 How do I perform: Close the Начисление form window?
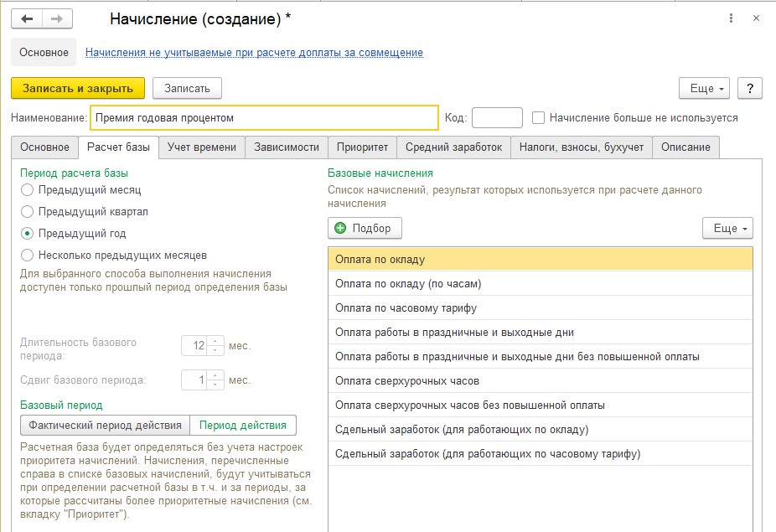tap(756, 18)
